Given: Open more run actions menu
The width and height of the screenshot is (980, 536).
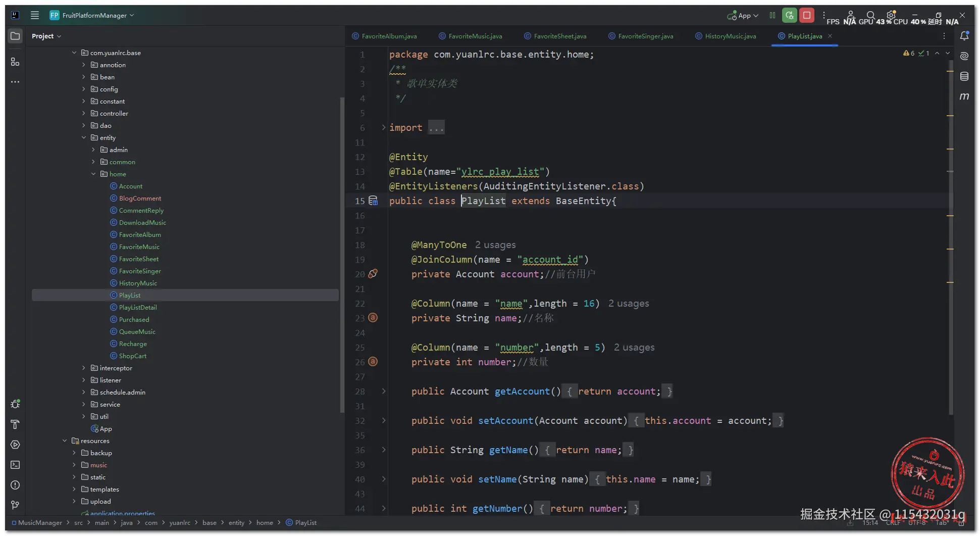Looking at the screenshot, I should click(824, 15).
